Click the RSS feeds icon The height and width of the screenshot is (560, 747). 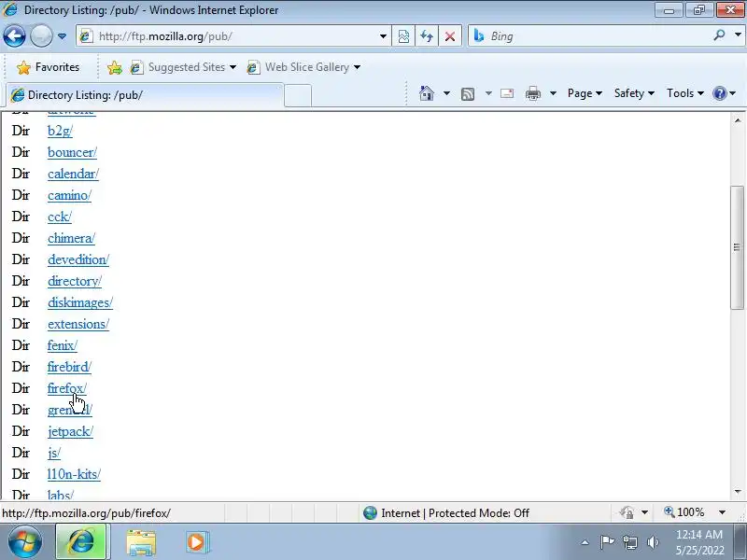tap(468, 94)
